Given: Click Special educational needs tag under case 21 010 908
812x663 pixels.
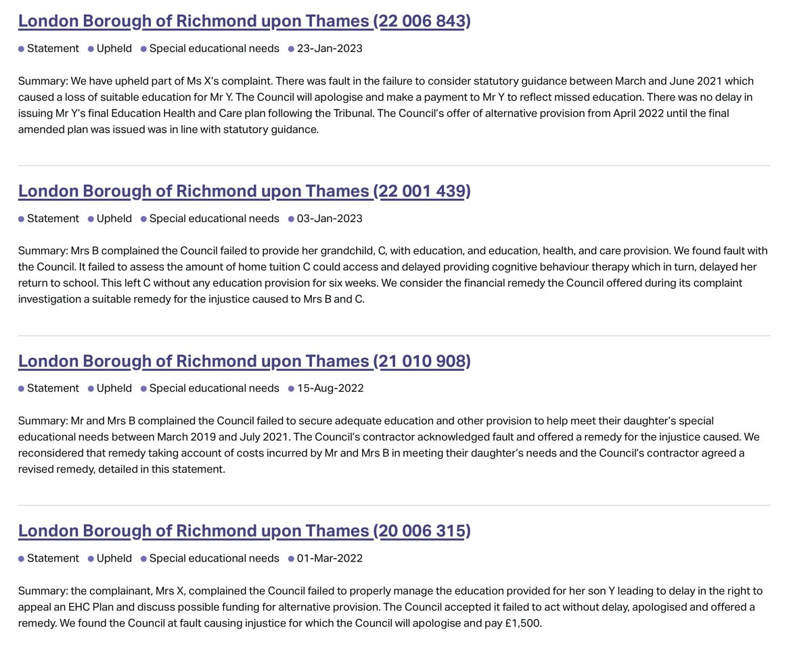Looking at the screenshot, I should pyautogui.click(x=214, y=388).
